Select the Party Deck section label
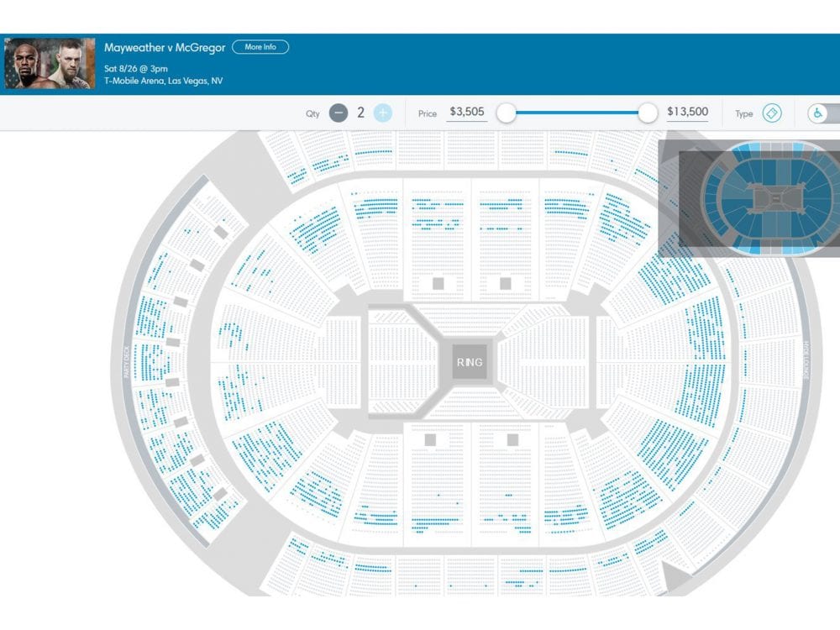This screenshot has height=630, width=840. [127, 362]
